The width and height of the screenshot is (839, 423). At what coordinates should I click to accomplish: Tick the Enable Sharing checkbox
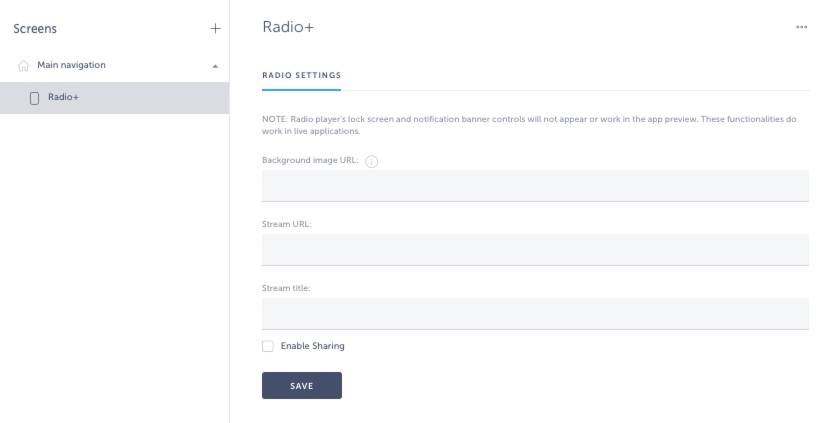click(267, 346)
